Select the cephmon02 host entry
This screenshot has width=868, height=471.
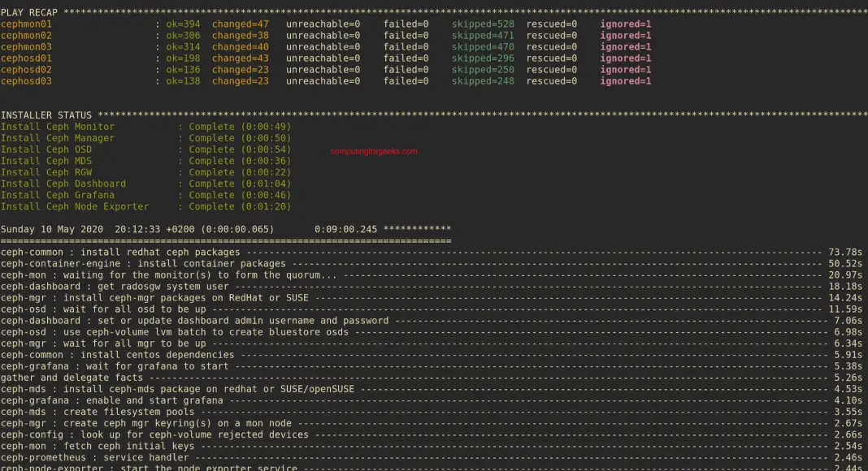click(x=24, y=35)
